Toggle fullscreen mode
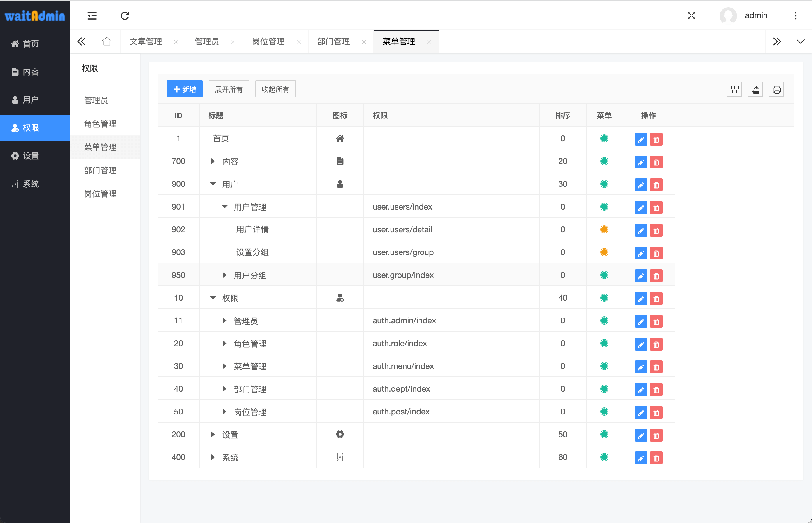The width and height of the screenshot is (812, 523). point(692,15)
